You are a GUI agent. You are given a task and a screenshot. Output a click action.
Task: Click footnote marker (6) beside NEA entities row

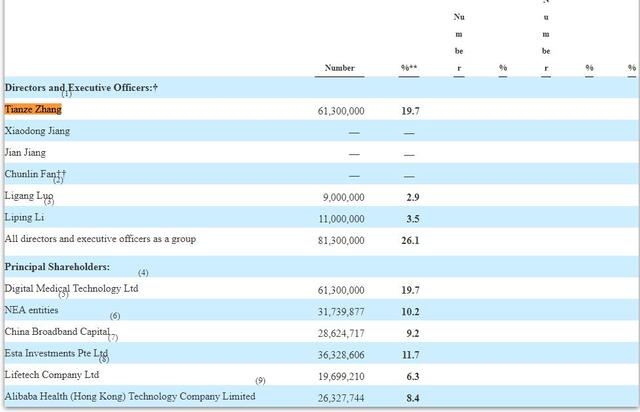coord(115,316)
